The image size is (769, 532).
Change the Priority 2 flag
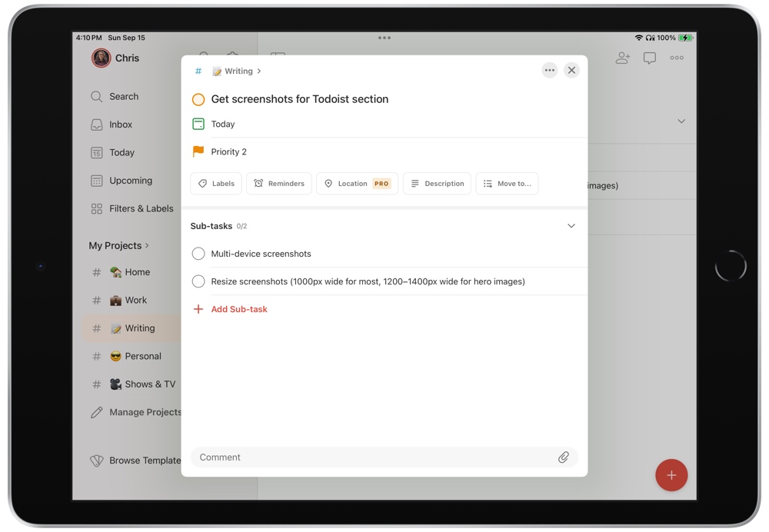198,151
